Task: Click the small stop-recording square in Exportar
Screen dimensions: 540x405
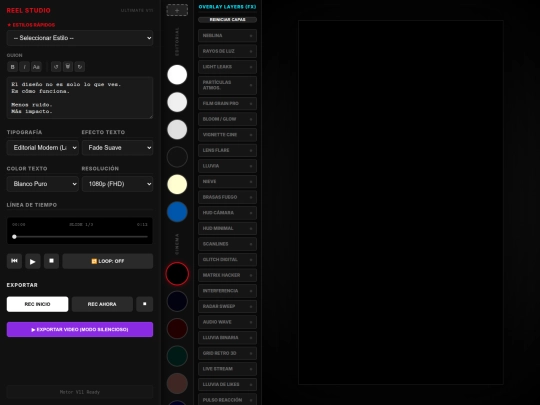Action: pyautogui.click(x=145, y=304)
